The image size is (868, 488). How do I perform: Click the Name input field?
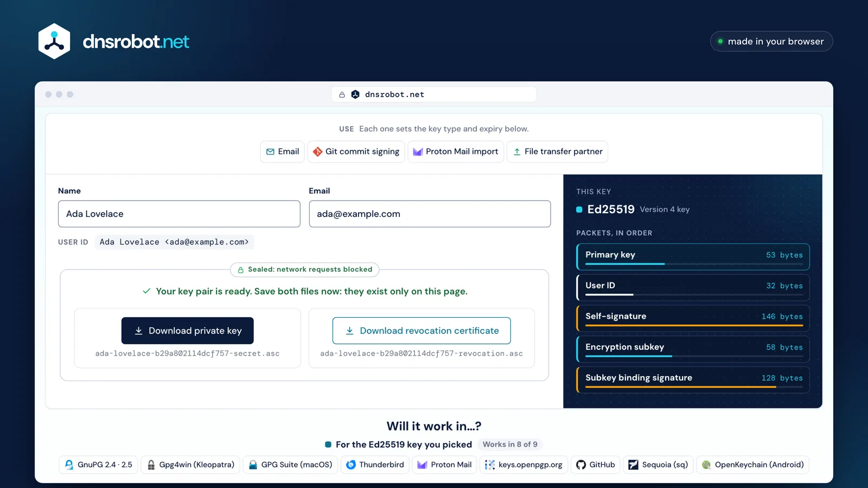[x=179, y=214]
